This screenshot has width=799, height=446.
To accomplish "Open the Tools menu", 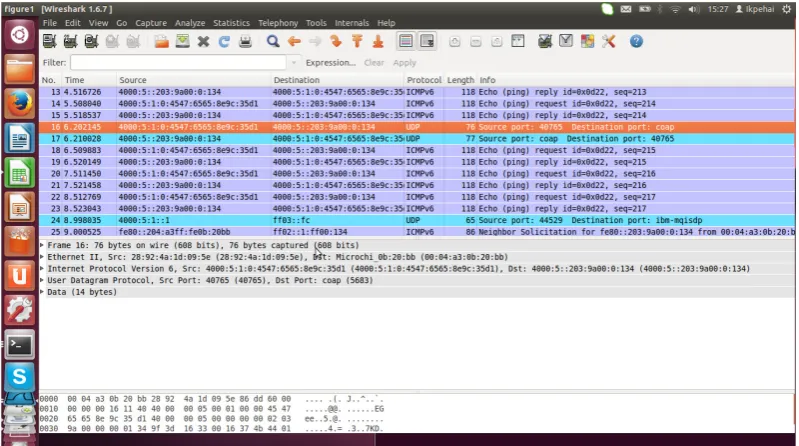I will point(316,23).
